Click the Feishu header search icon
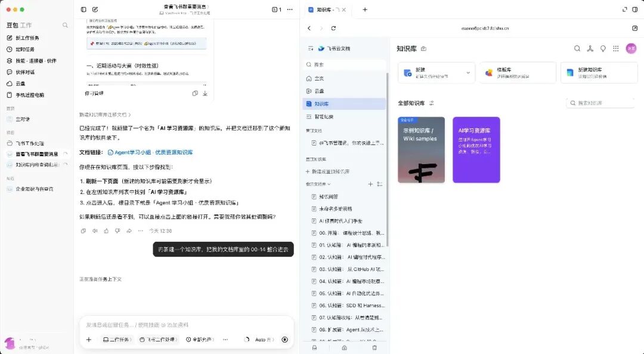 pos(577,48)
